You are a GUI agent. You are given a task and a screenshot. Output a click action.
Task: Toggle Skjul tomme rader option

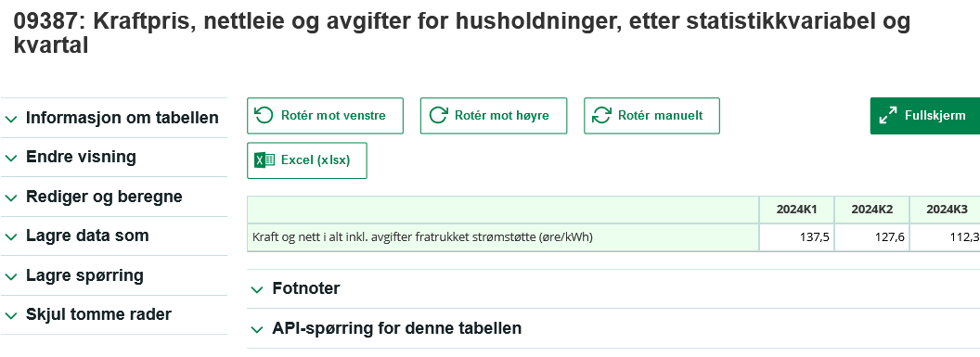coord(114,314)
